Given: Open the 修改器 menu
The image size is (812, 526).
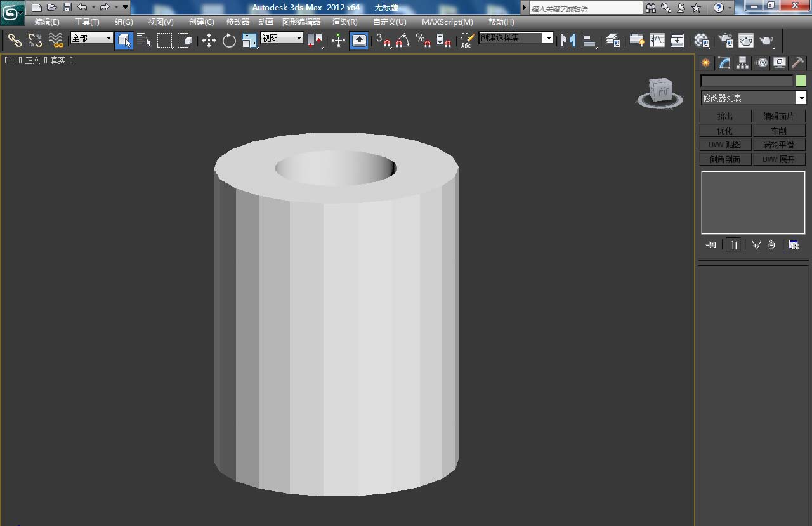Looking at the screenshot, I should [238, 22].
